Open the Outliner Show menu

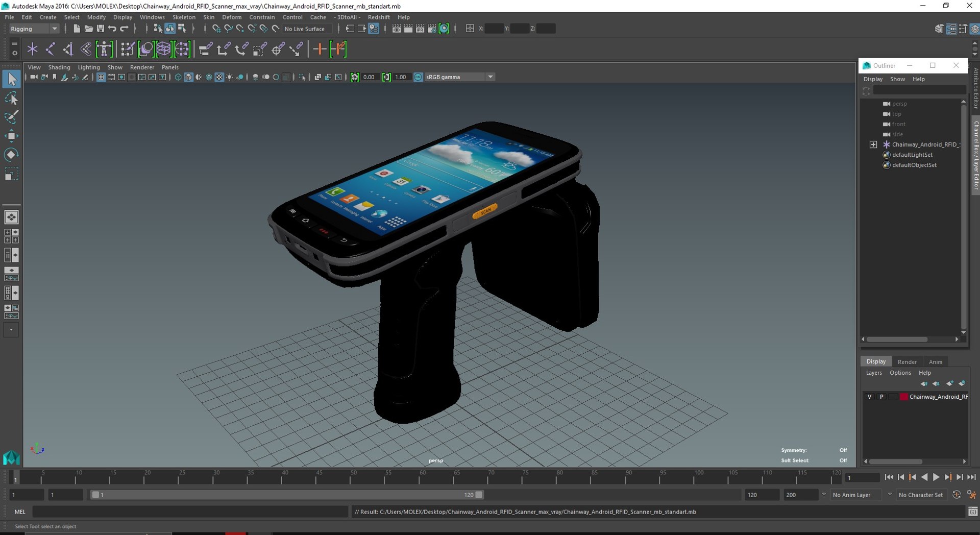coord(897,79)
